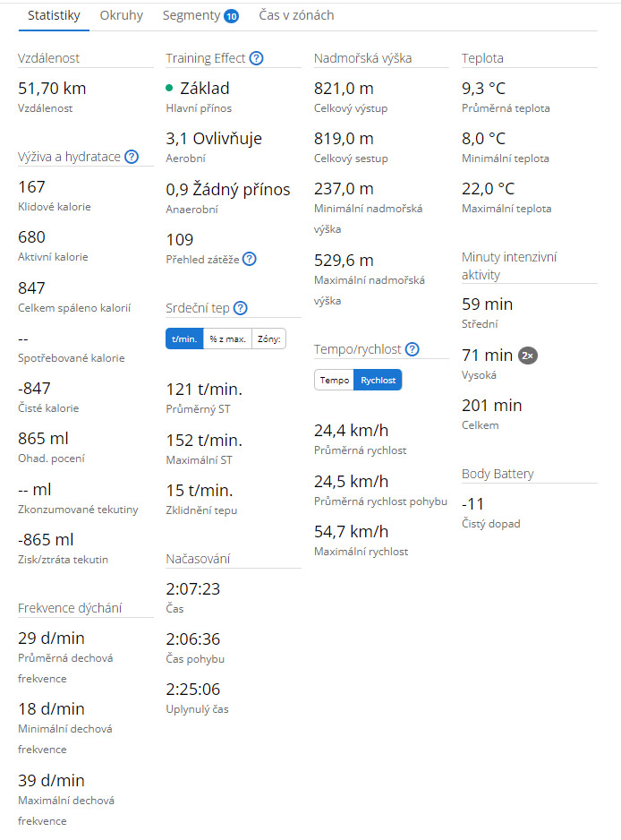Switch heart rate display to t/min.
Image resolution: width=621 pixels, height=840 pixels.
pos(184,339)
